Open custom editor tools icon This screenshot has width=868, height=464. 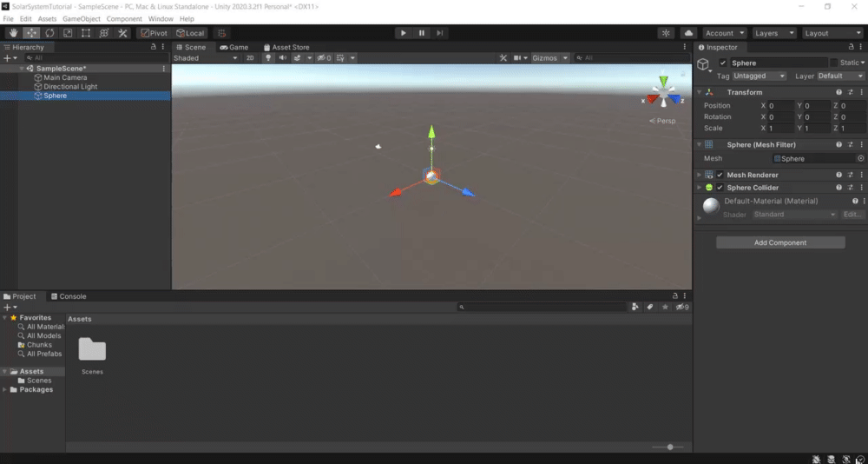tap(122, 33)
